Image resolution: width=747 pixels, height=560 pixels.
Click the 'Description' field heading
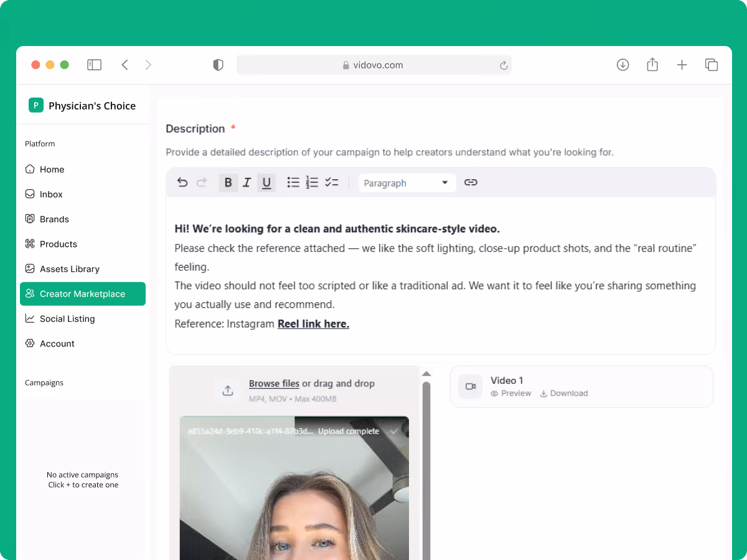(x=195, y=129)
